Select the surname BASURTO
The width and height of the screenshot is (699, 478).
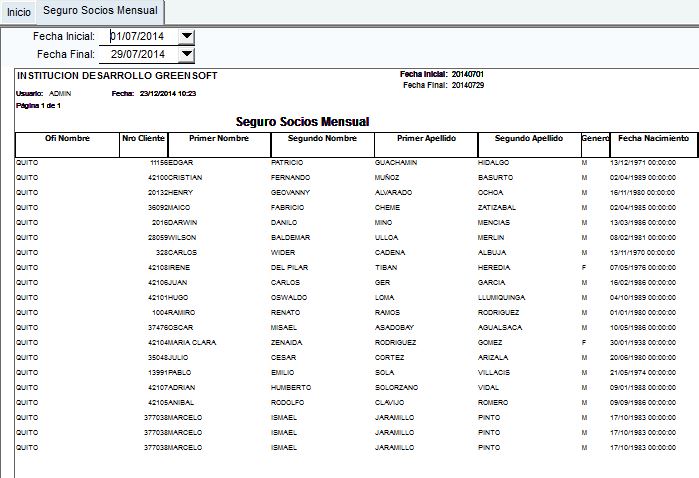click(495, 177)
